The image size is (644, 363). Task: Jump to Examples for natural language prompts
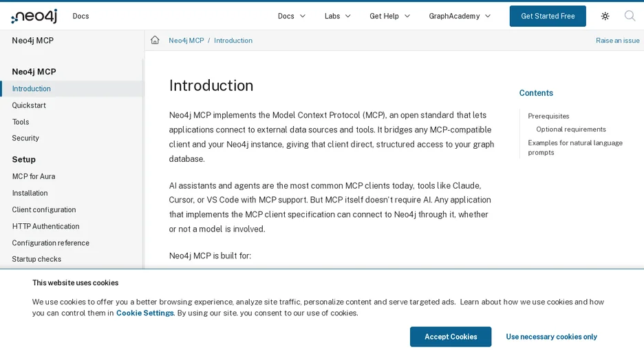coord(575,147)
